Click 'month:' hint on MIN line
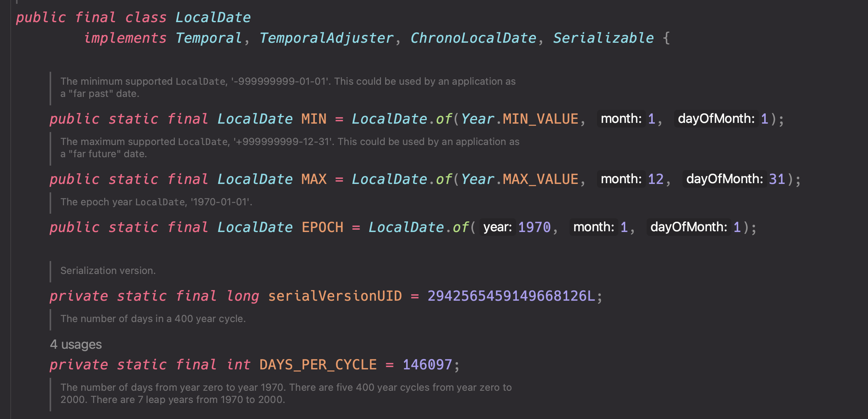The image size is (868, 419). pyautogui.click(x=621, y=119)
